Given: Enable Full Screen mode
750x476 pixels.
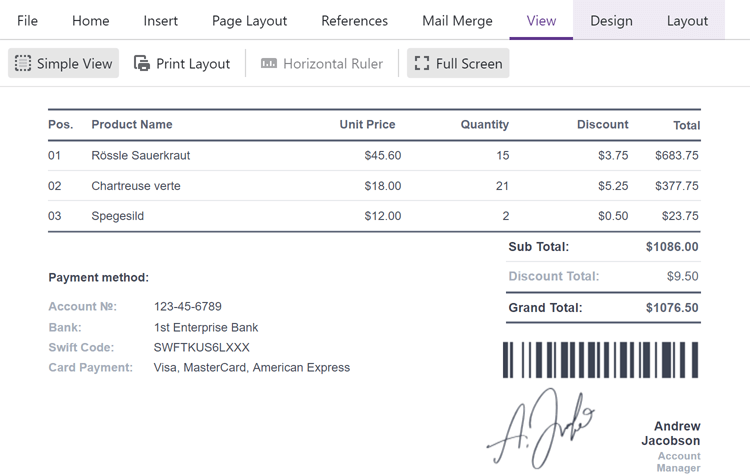Looking at the screenshot, I should click(458, 63).
